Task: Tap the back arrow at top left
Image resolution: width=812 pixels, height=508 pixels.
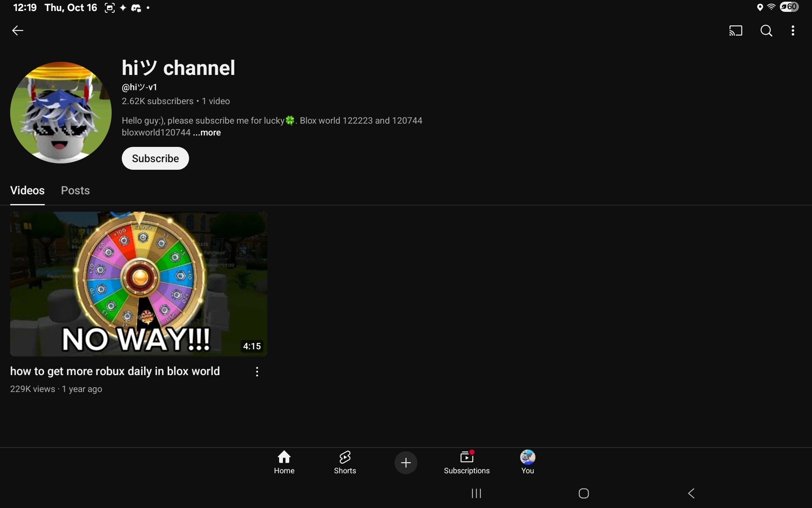Action: [17, 30]
